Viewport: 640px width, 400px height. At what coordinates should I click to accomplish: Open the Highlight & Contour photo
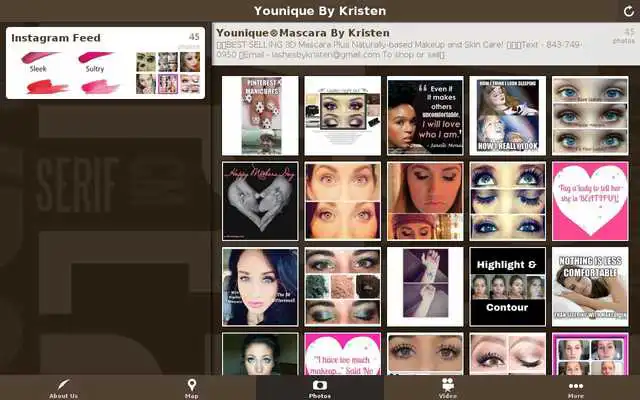click(507, 287)
